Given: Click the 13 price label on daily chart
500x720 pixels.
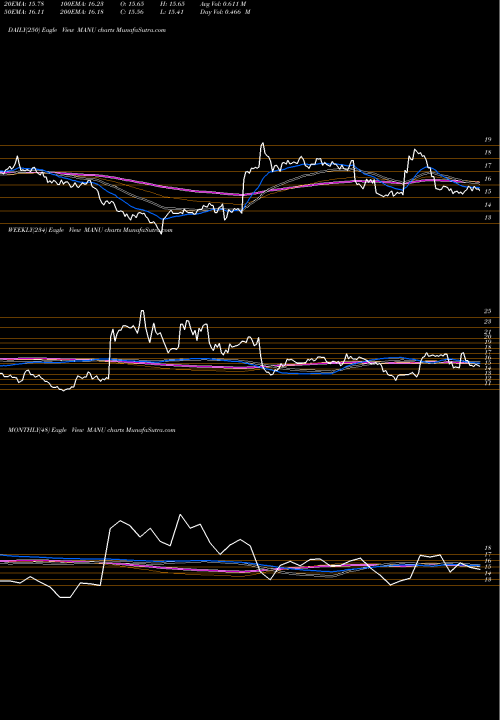Looking at the screenshot, I should [488, 218].
